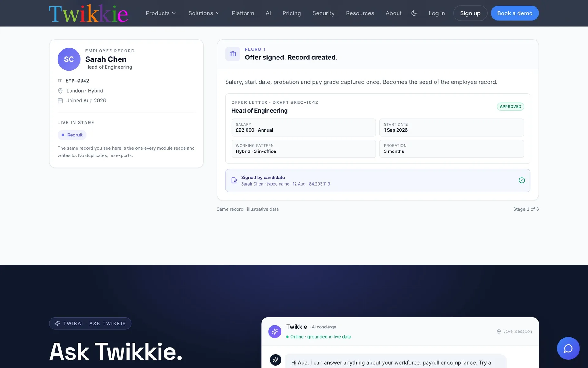Click the pin icon beside live session
The height and width of the screenshot is (368, 588).
pyautogui.click(x=499, y=332)
